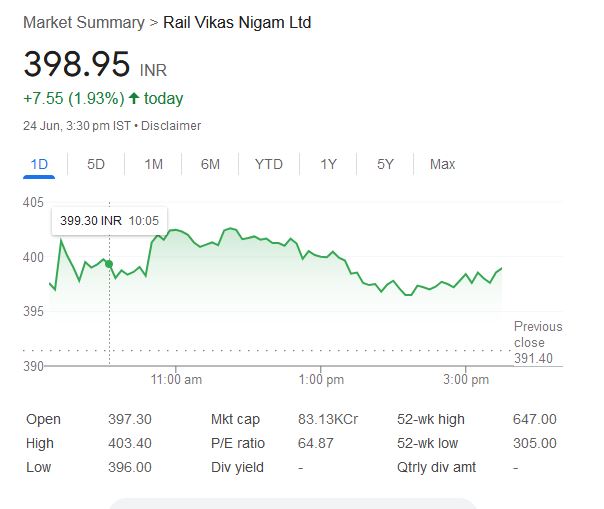Open the Disclaimer link
This screenshot has width=604, height=509.
pos(171,126)
